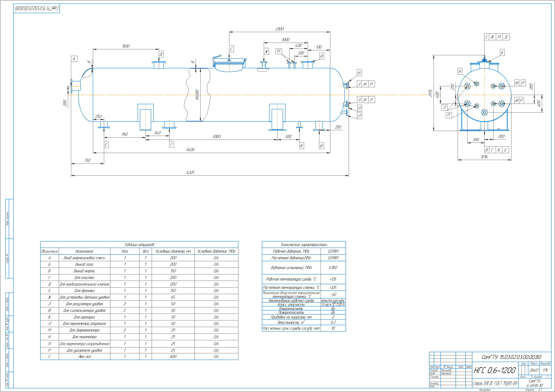This screenshot has height=392, width=555.
Task: Select the Технические характеристики table title
Action: click(x=304, y=245)
